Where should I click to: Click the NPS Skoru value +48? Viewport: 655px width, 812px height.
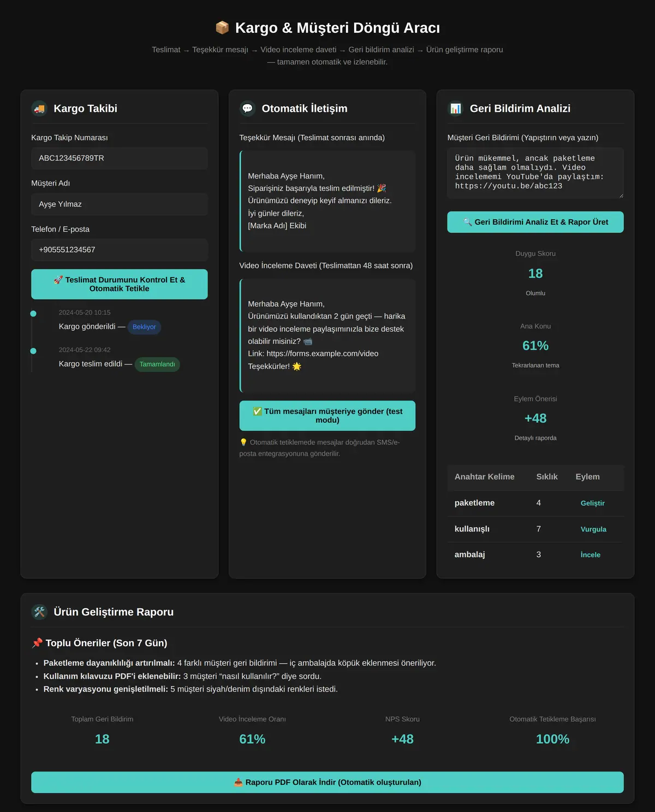(402, 739)
